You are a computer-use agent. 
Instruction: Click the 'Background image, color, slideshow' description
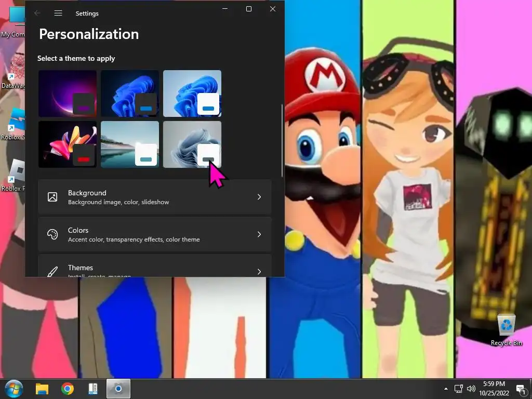[118, 202]
